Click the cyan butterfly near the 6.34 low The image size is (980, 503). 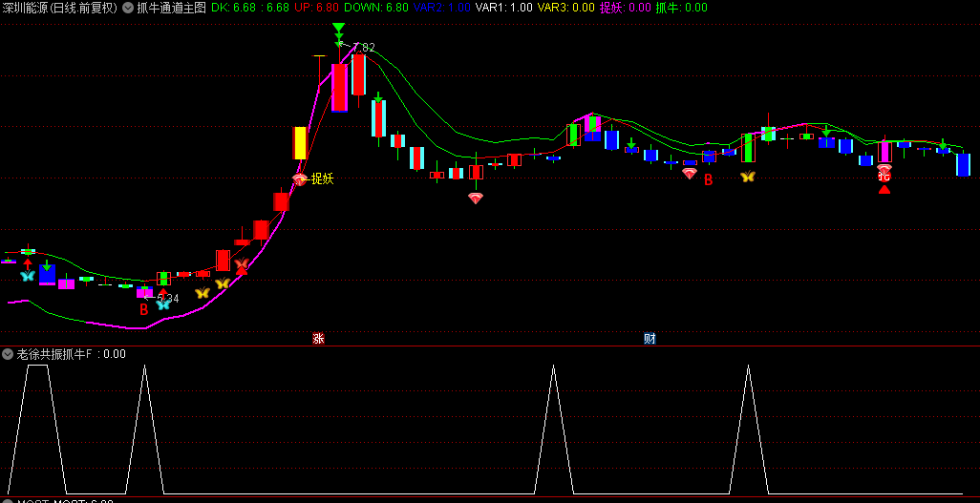coord(163,304)
